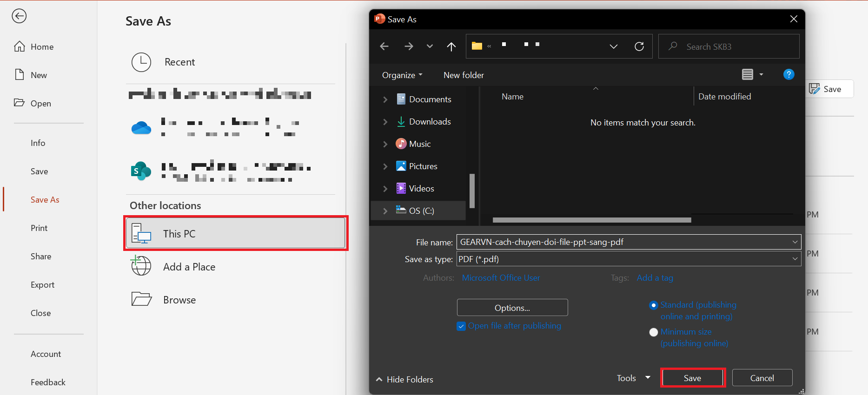Select the Recent clock icon

pyautogui.click(x=141, y=62)
